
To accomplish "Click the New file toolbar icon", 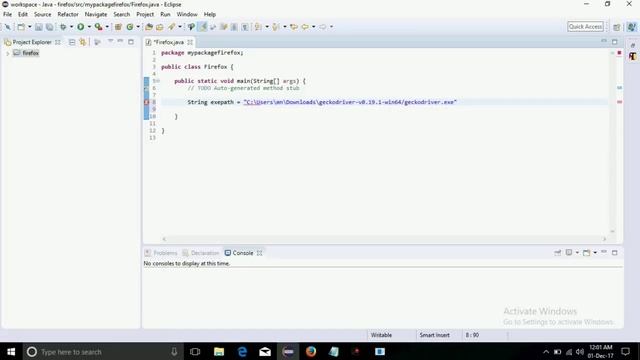I will tap(21, 27).
